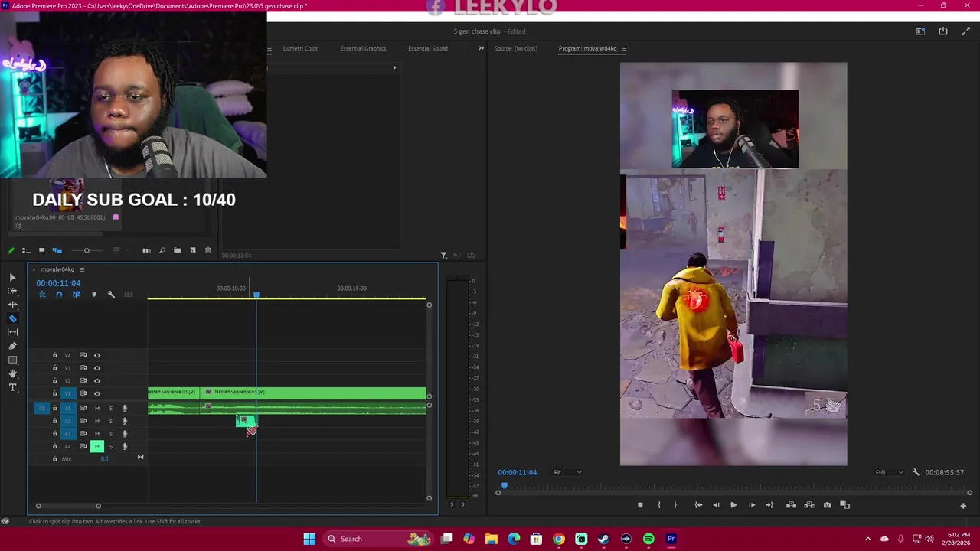This screenshot has height=551, width=980.
Task: Toggle visibility of track V4
Action: coord(97,355)
